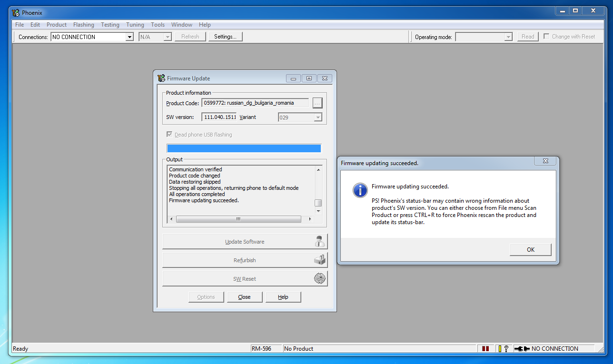Click the Update Software button
The height and width of the screenshot is (364, 613).
245,242
